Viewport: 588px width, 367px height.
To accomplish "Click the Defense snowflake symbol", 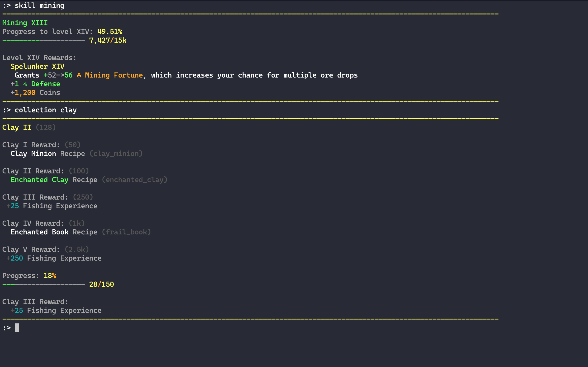I will (x=25, y=84).
